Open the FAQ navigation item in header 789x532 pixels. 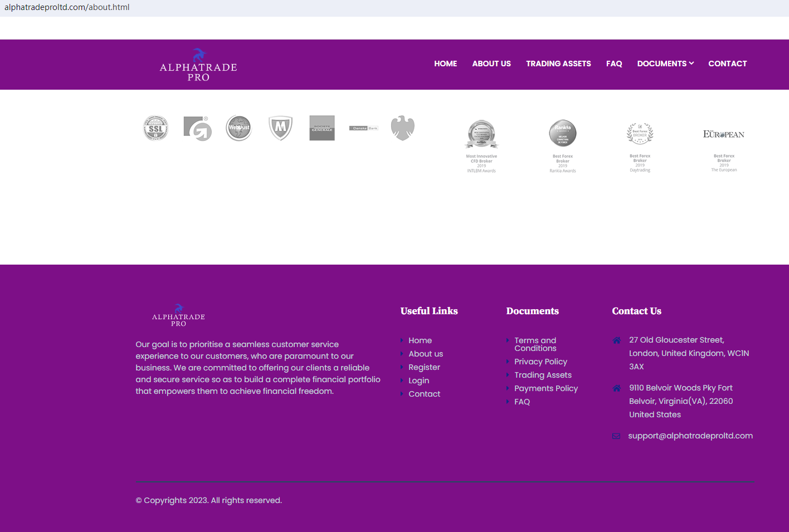[x=614, y=64]
